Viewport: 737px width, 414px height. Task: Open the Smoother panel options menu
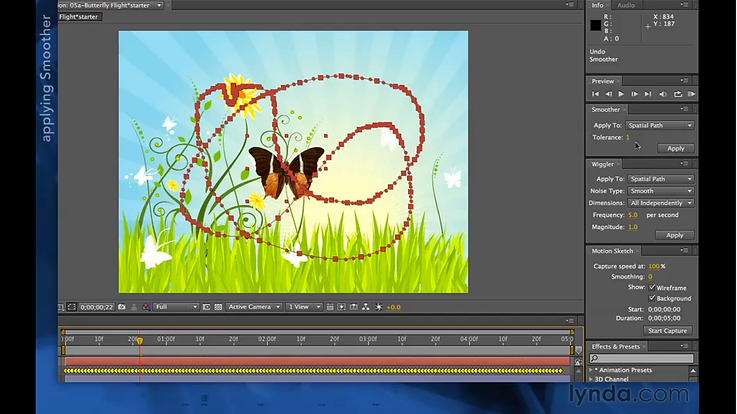[684, 109]
